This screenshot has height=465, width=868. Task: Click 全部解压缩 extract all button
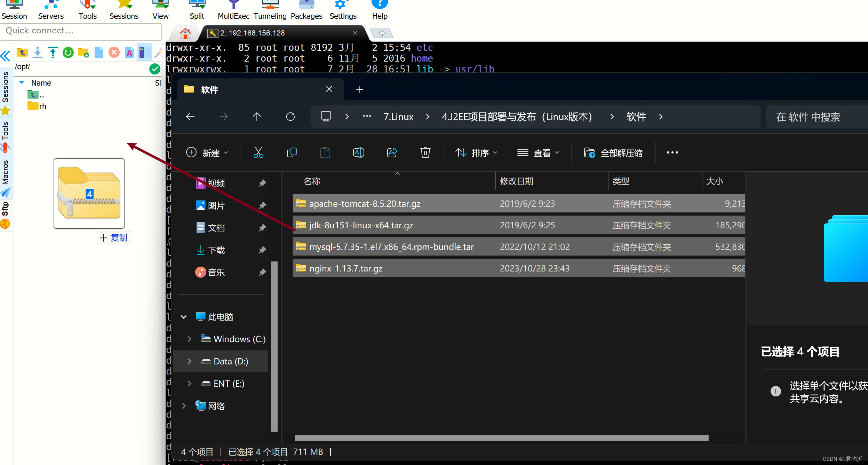[x=613, y=153]
